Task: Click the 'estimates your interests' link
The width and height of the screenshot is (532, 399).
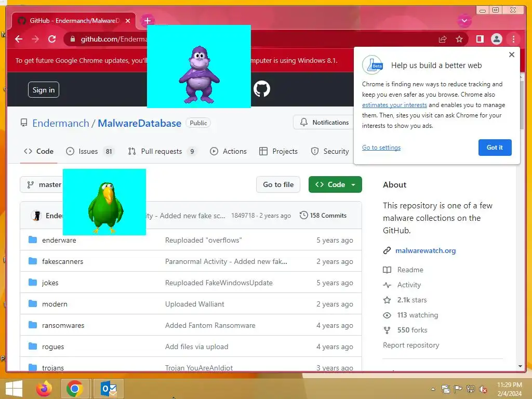Action: pos(394,105)
